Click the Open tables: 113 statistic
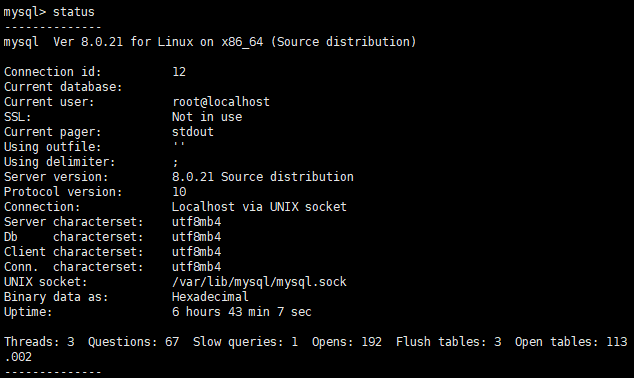 pyautogui.click(x=571, y=342)
